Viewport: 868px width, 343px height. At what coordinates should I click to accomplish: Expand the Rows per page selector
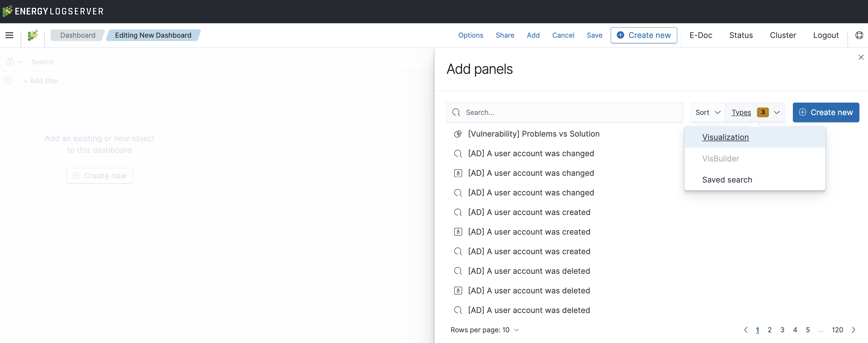484,330
